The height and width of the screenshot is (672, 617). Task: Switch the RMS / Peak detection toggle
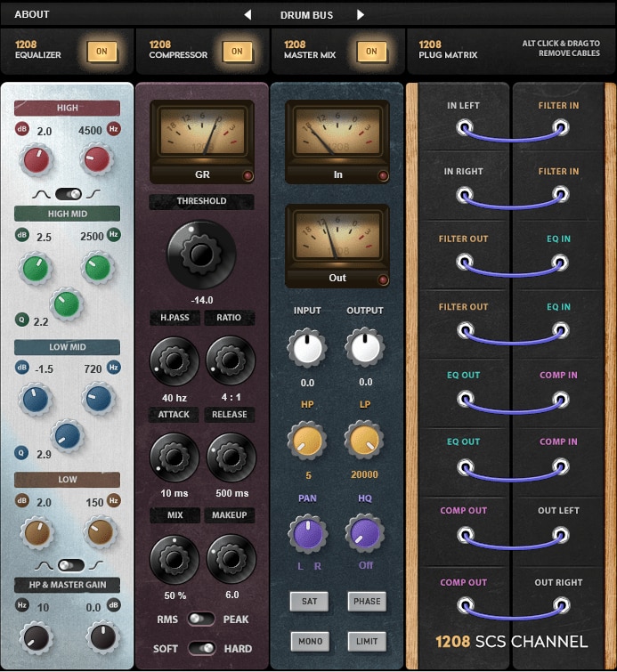(201, 619)
